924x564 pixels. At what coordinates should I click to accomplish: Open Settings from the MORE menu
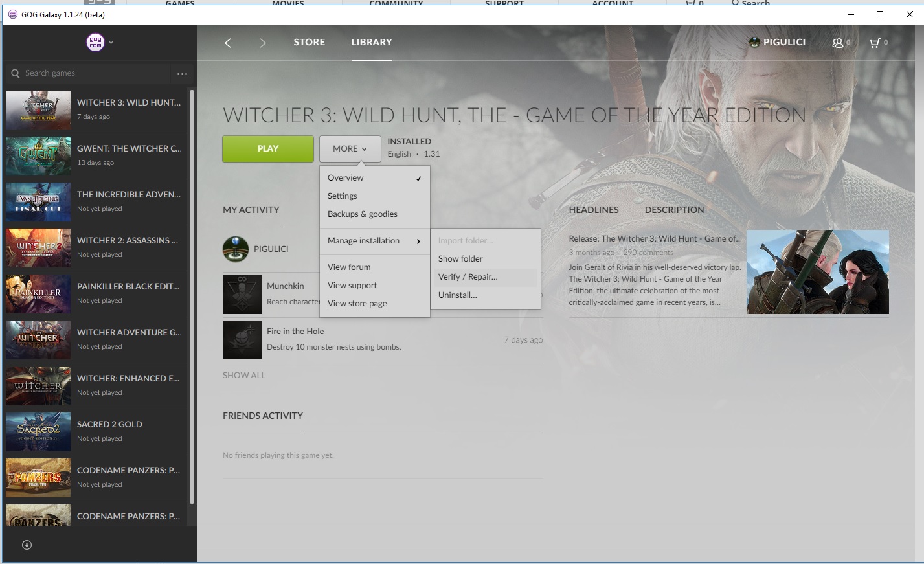pos(374,196)
